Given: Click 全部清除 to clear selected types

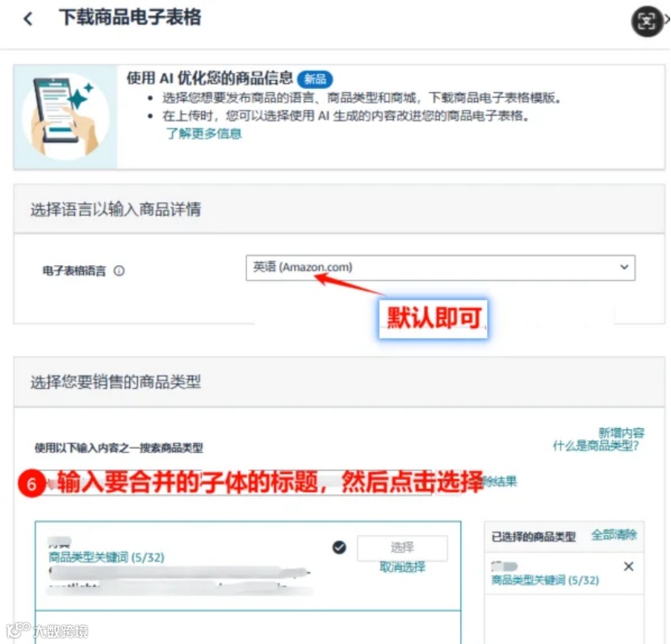Looking at the screenshot, I should [x=614, y=535].
